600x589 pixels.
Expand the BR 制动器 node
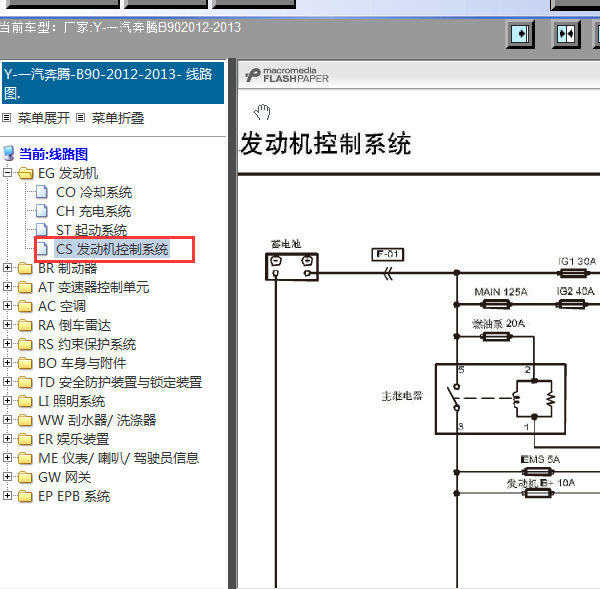[7, 268]
